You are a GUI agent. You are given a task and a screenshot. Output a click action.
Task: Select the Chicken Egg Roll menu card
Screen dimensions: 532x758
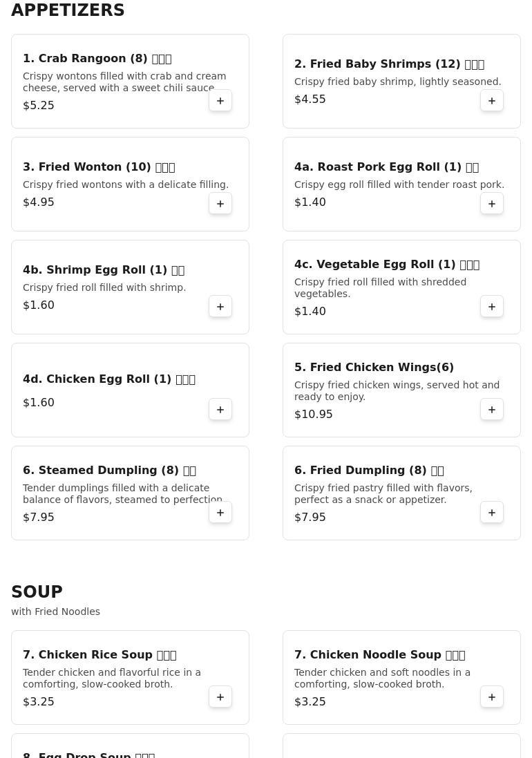130,390
